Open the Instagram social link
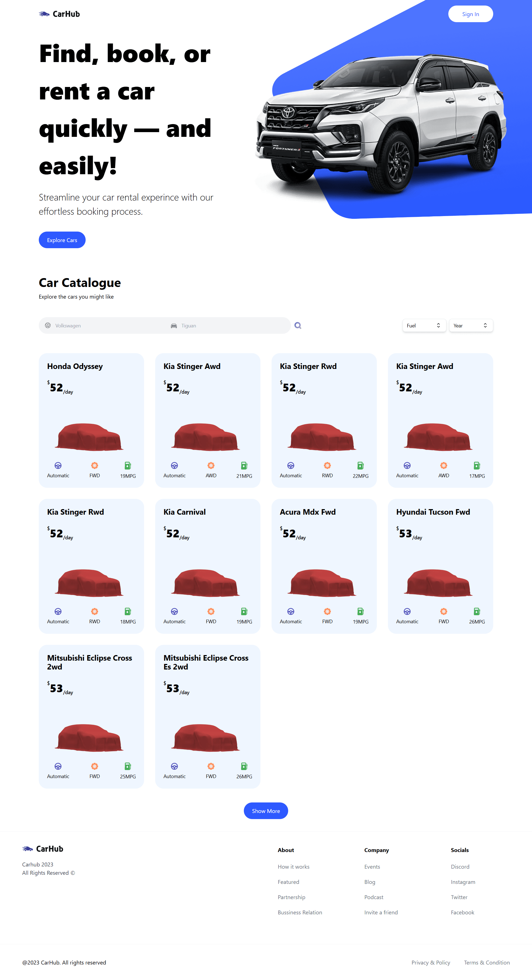This screenshot has width=532, height=980. pyautogui.click(x=463, y=882)
